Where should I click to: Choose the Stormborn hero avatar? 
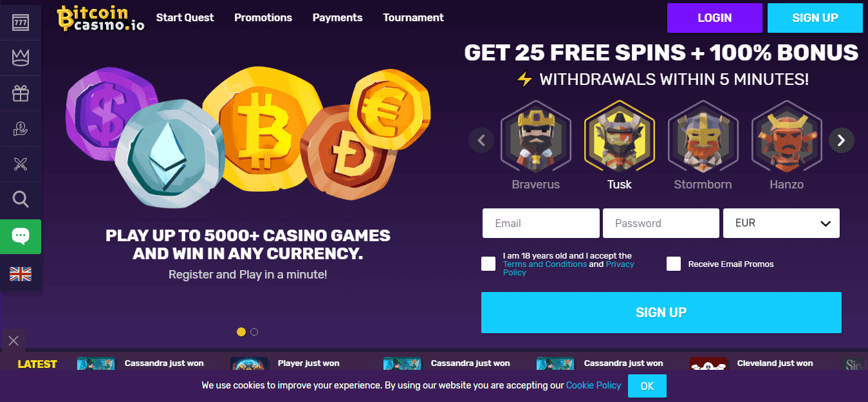[703, 138]
